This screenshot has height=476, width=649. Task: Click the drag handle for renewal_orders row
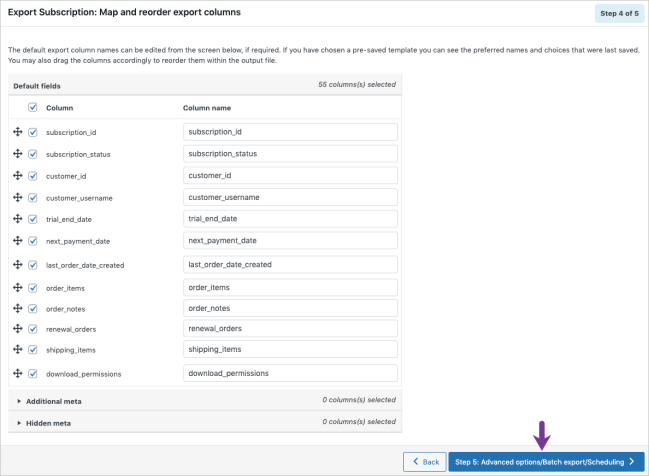18,329
